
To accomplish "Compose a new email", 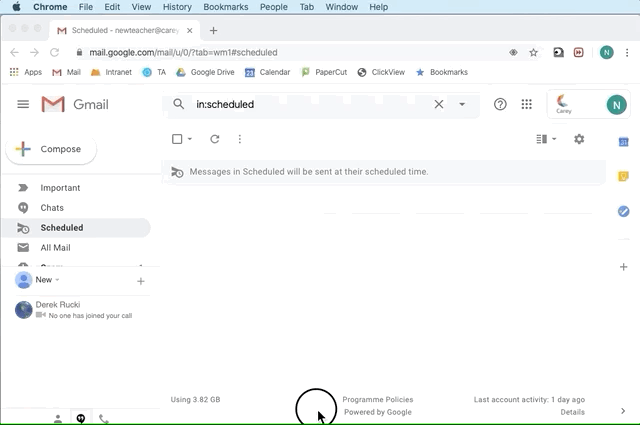I will (51, 149).
